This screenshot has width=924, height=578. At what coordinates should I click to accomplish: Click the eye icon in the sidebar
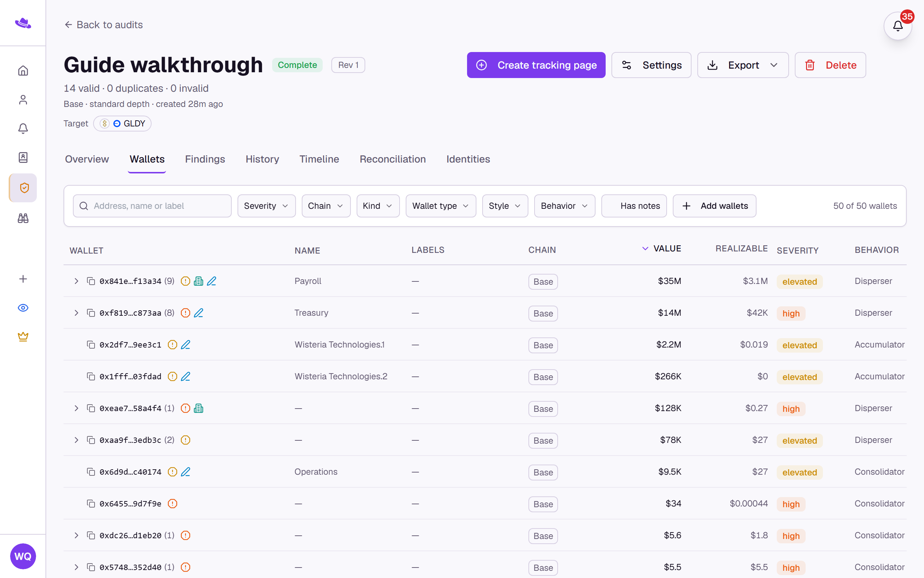coord(23,308)
